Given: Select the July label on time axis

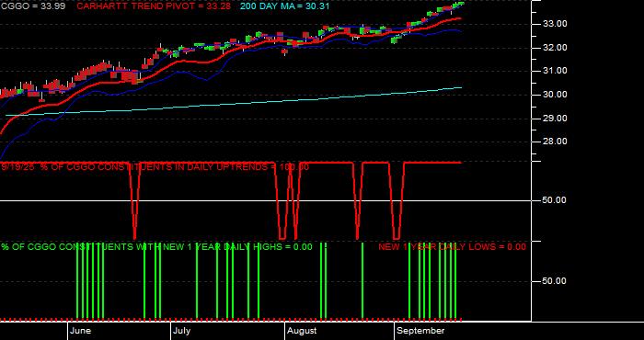Looking at the screenshot, I should 181,331.
